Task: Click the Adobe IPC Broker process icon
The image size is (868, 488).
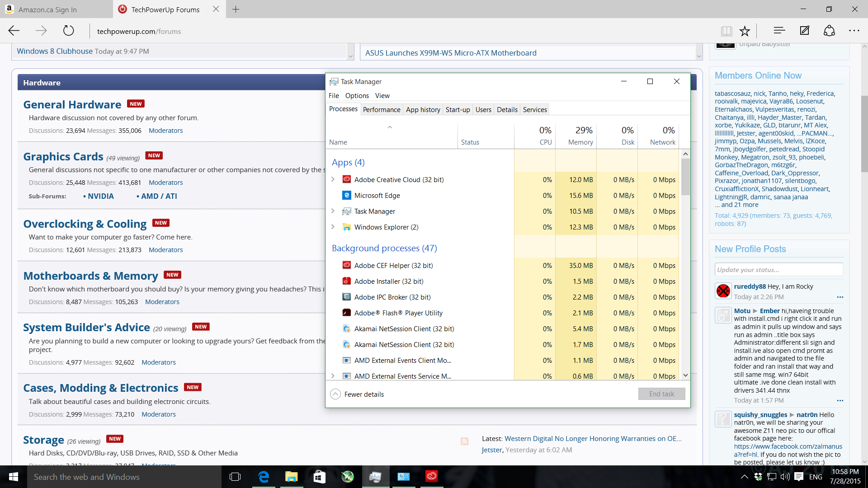Action: pyautogui.click(x=347, y=297)
